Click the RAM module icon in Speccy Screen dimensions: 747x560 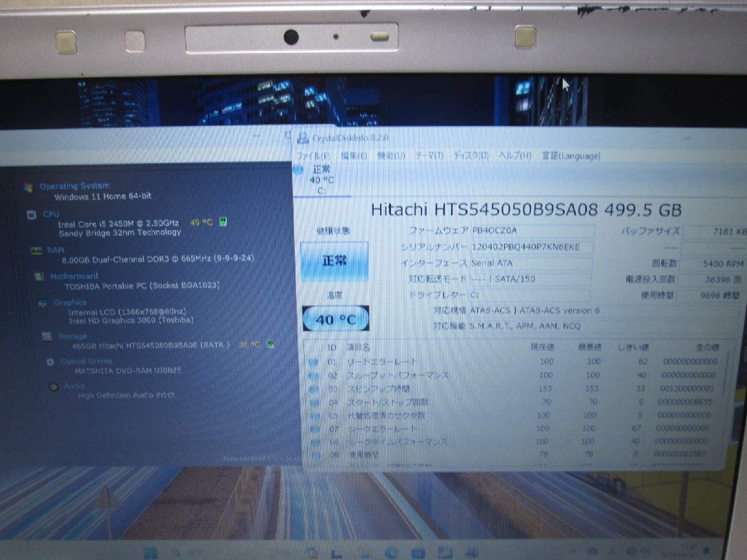click(x=35, y=250)
